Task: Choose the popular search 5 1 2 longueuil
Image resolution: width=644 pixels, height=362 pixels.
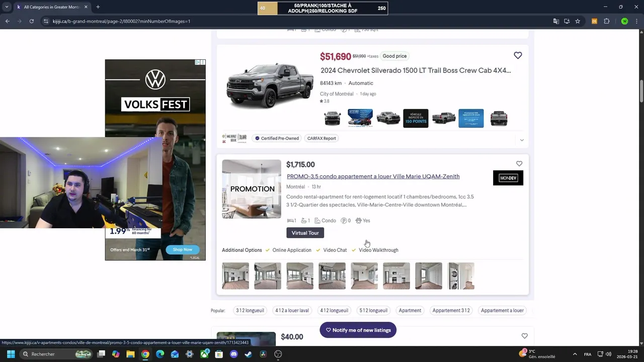Action: coord(373,310)
